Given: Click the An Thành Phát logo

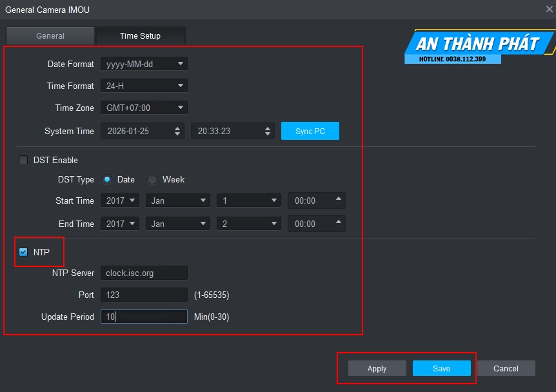Looking at the screenshot, I should point(477,47).
